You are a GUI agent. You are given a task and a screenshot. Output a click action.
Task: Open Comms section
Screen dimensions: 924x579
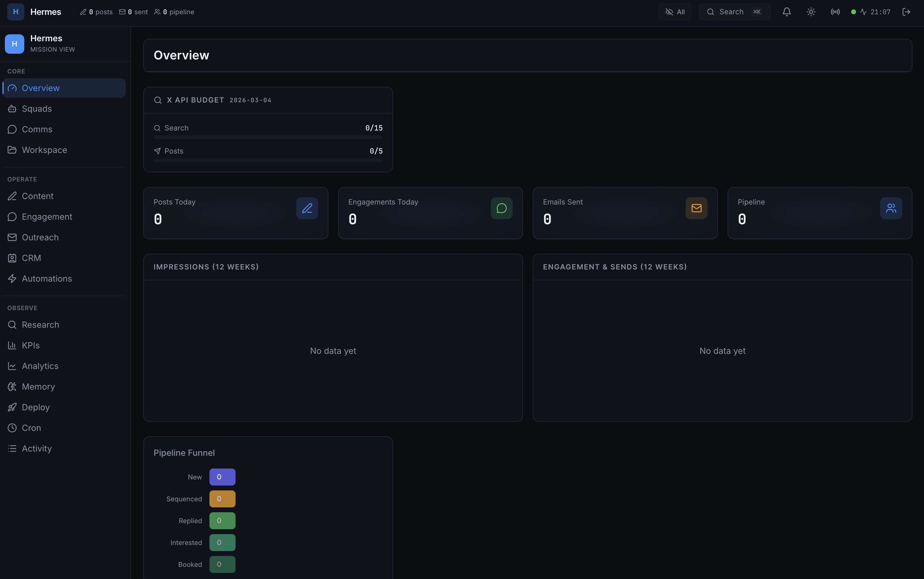(x=64, y=130)
